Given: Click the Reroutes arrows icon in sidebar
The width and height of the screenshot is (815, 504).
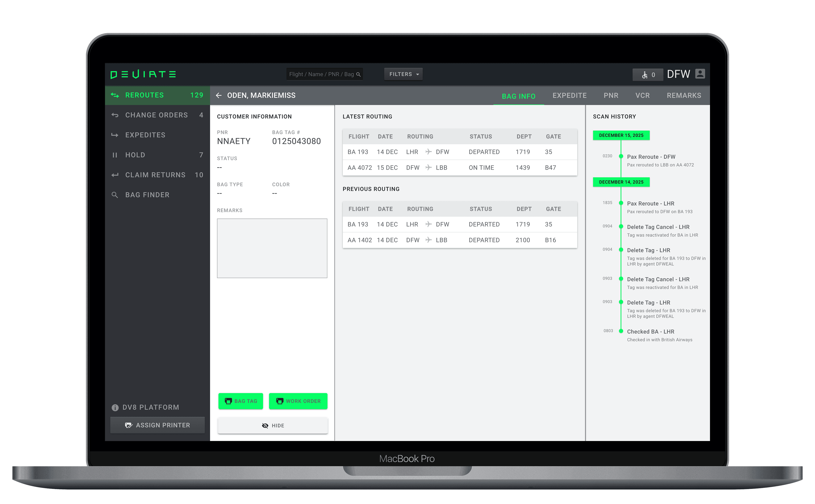Looking at the screenshot, I should (x=115, y=95).
